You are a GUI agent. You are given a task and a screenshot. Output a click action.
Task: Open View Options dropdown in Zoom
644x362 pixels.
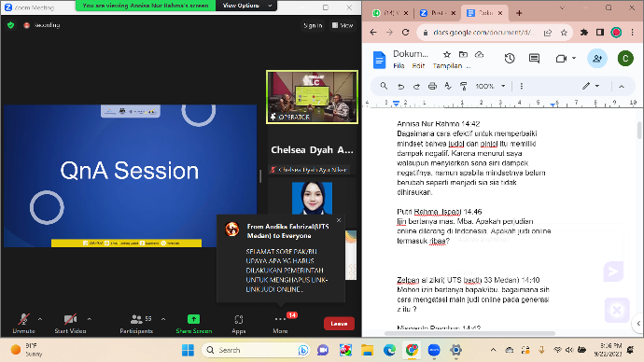pos(246,6)
